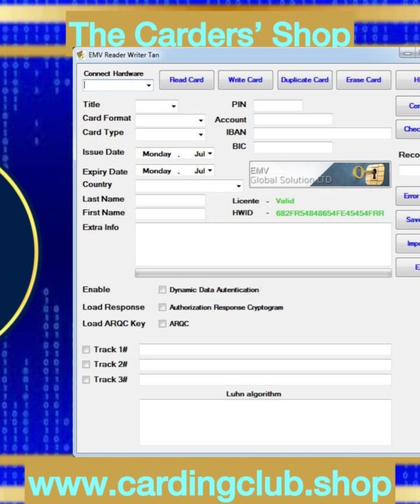Click the green 'Valid' licence status text
Image resolution: width=420 pixels, height=504 pixels.
(x=285, y=201)
